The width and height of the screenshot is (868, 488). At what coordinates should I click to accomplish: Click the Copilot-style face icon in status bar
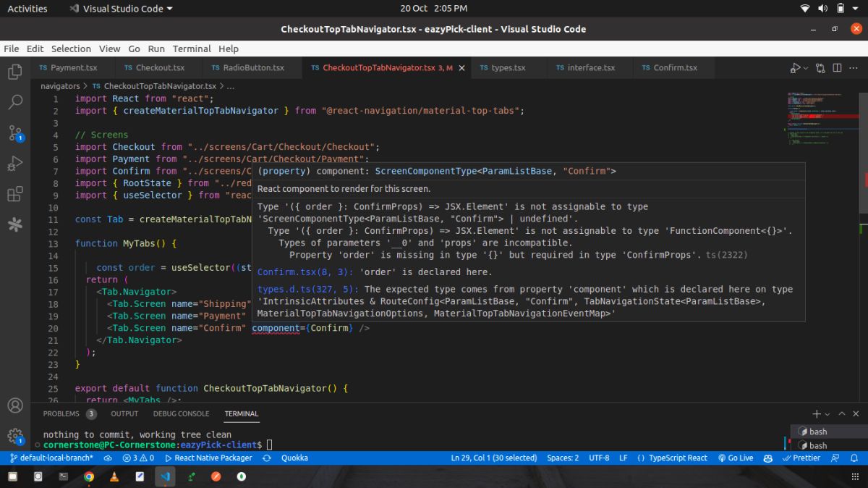pyautogui.click(x=767, y=458)
